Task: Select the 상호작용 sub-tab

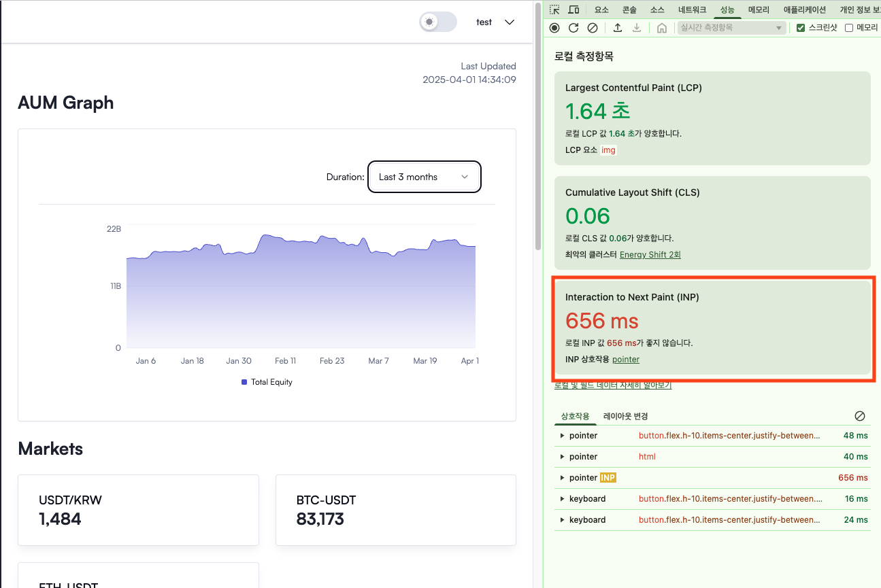Action: tap(575, 416)
